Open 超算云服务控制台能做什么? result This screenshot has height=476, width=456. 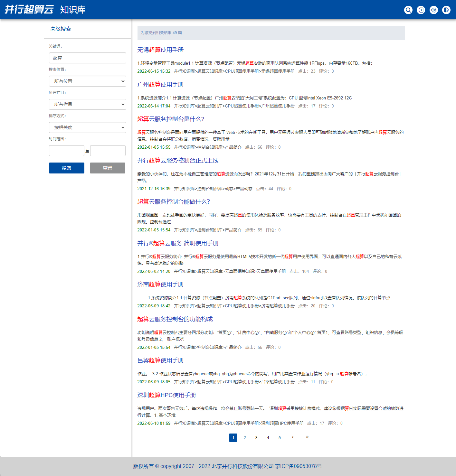[174, 202]
